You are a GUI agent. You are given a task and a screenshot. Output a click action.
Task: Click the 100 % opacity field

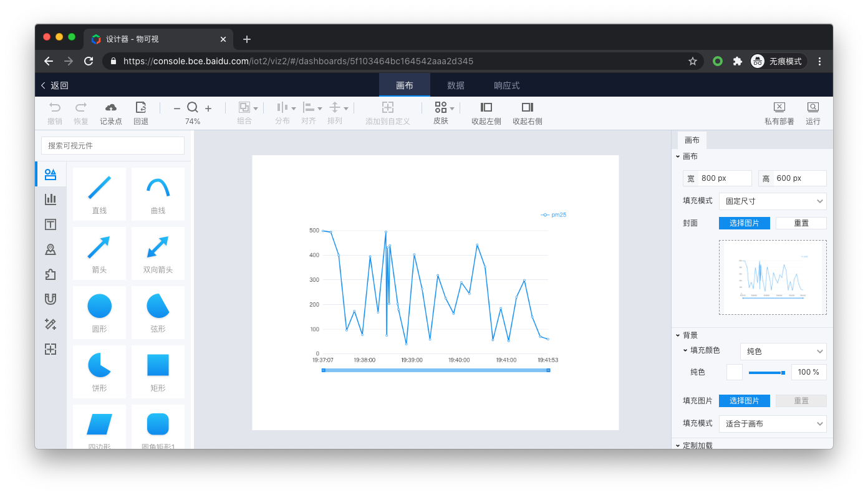(809, 372)
